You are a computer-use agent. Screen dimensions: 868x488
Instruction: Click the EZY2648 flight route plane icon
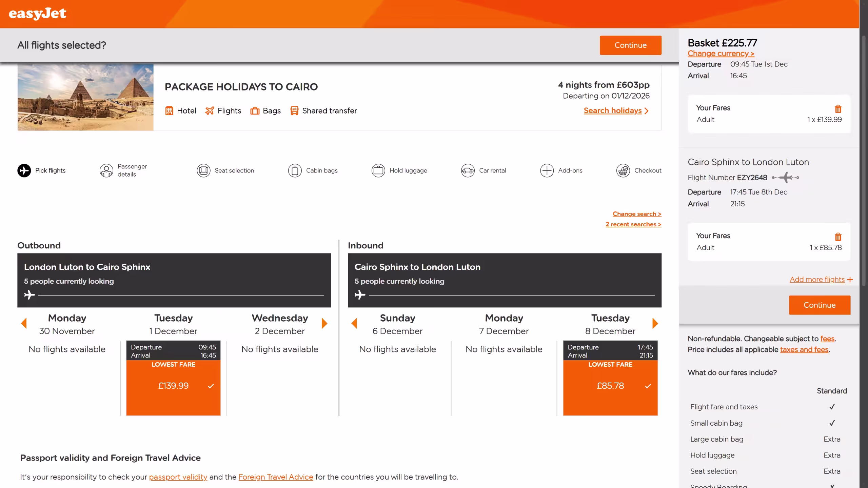point(785,177)
